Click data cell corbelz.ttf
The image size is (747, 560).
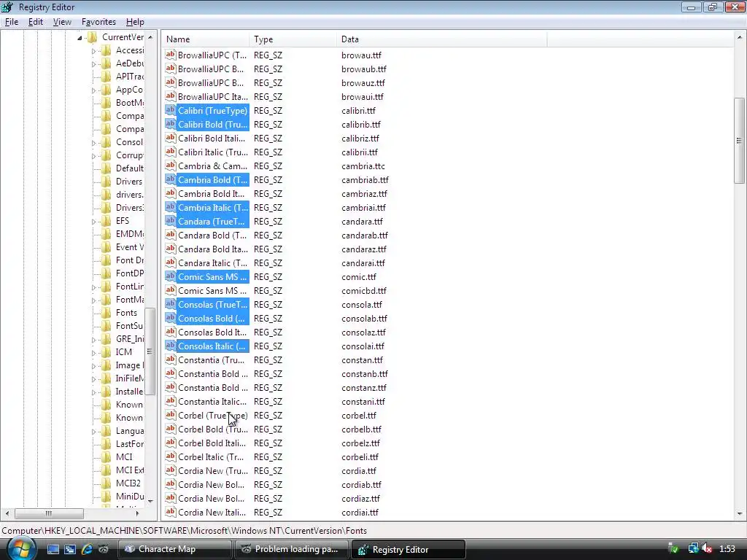click(x=360, y=443)
